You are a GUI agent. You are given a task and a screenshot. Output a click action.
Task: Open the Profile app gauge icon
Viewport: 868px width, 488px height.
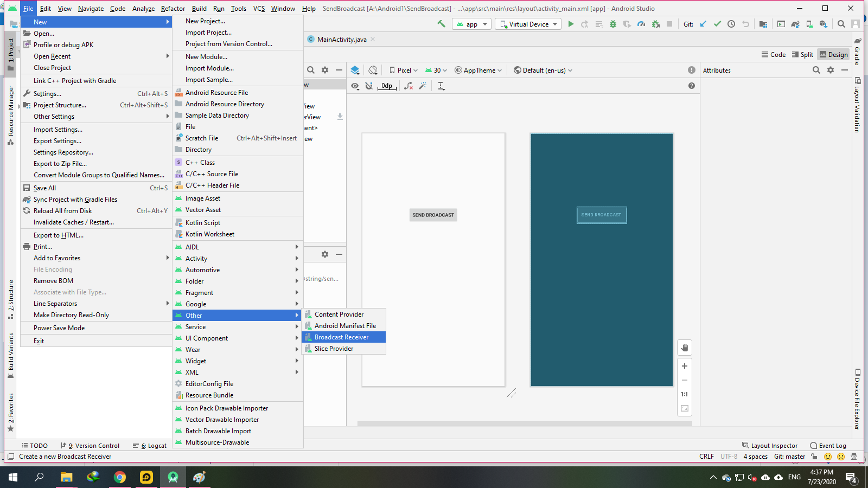point(641,24)
